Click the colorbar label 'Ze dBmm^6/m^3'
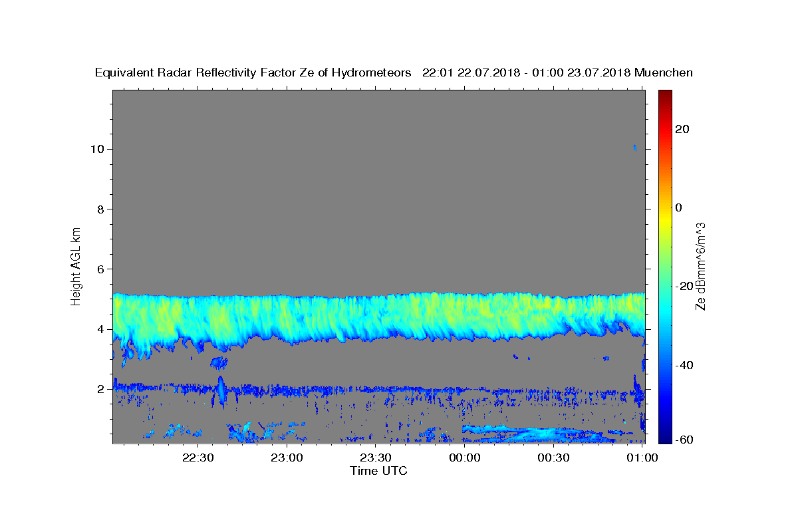The width and height of the screenshot is (798, 532). (700, 265)
